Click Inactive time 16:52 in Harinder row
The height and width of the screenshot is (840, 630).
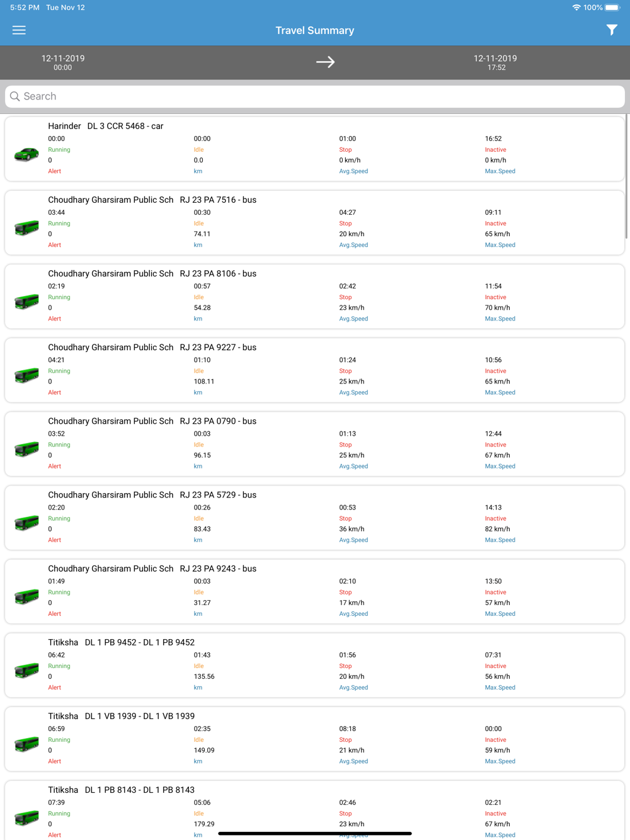point(493,139)
